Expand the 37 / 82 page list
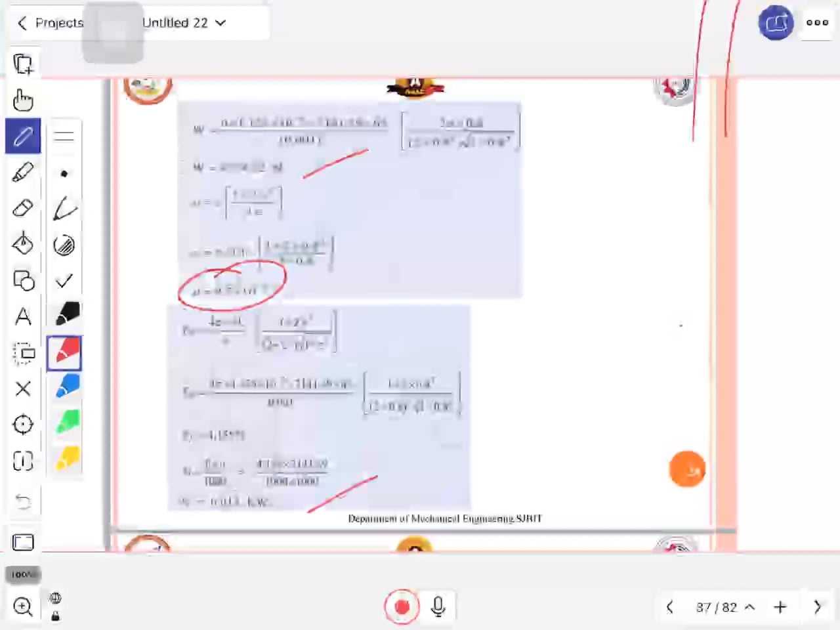The width and height of the screenshot is (840, 630). coord(725,607)
